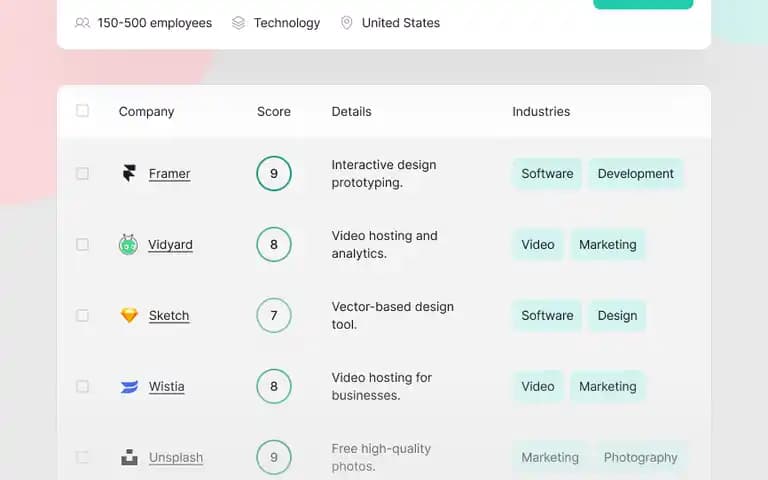Click the Wistia blue logo icon
This screenshot has height=480, width=768.
[129, 386]
